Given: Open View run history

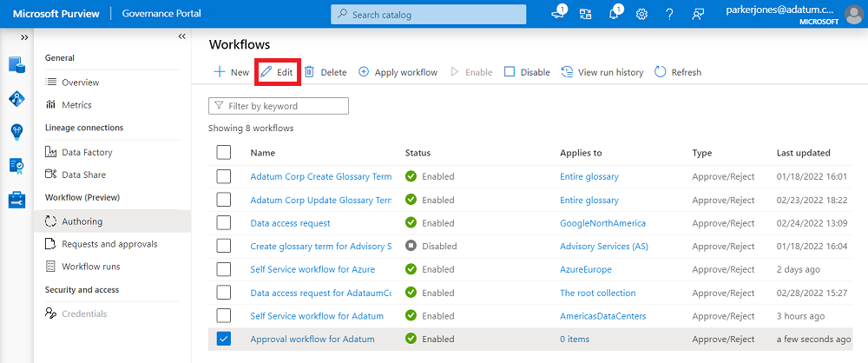Looking at the screenshot, I should coord(602,72).
